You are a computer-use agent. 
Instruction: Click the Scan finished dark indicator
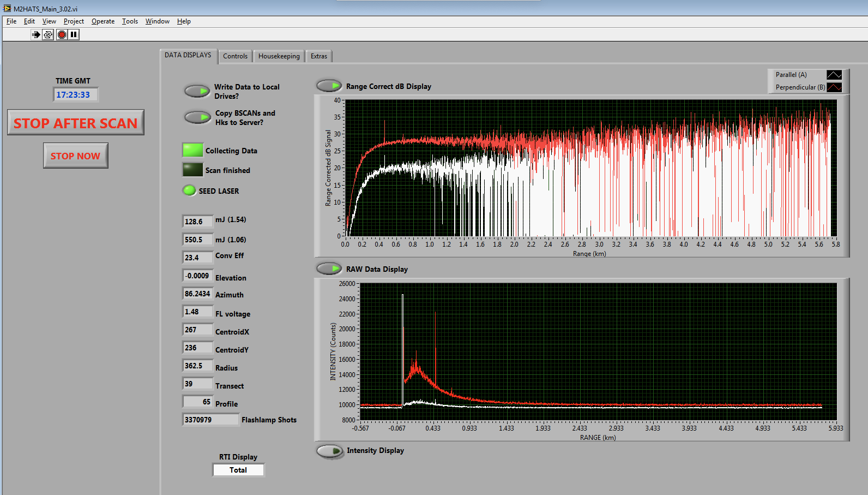coord(192,170)
